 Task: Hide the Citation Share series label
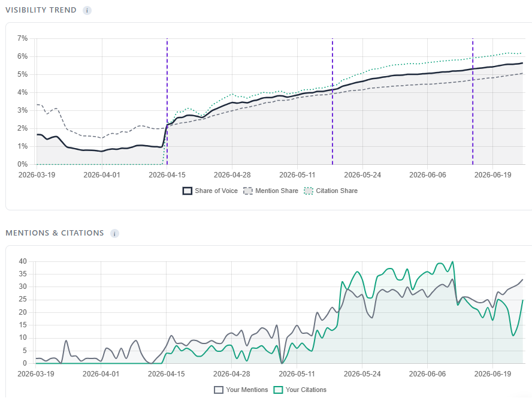[337, 191]
